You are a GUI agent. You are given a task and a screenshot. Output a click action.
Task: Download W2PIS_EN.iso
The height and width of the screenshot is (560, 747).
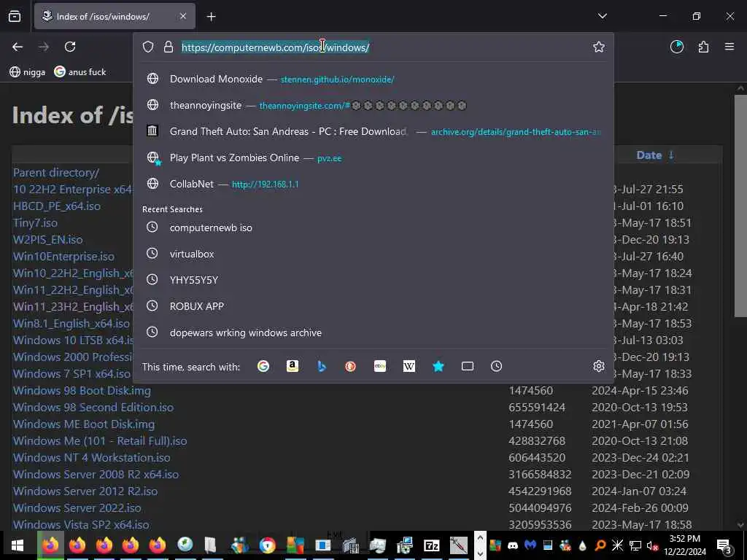click(x=47, y=239)
